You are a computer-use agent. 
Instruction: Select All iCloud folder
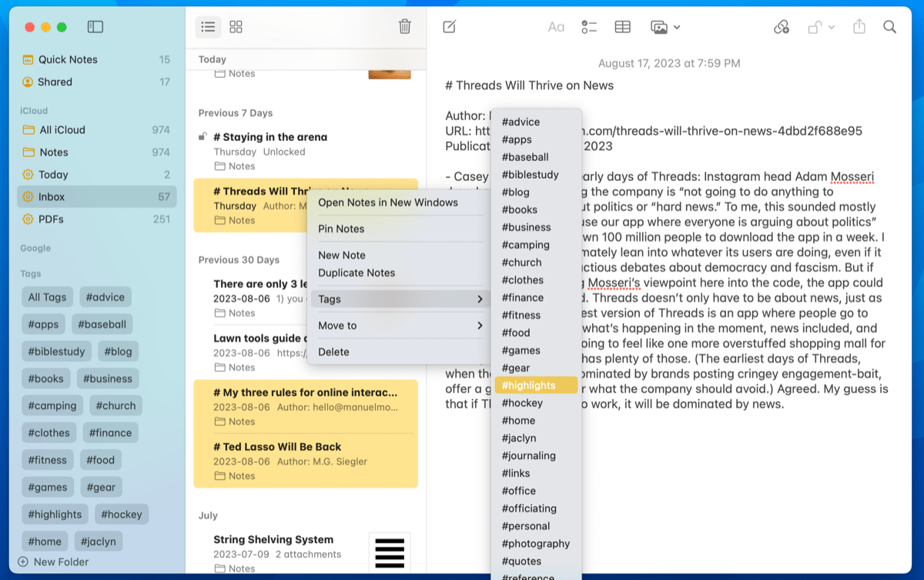point(96,129)
